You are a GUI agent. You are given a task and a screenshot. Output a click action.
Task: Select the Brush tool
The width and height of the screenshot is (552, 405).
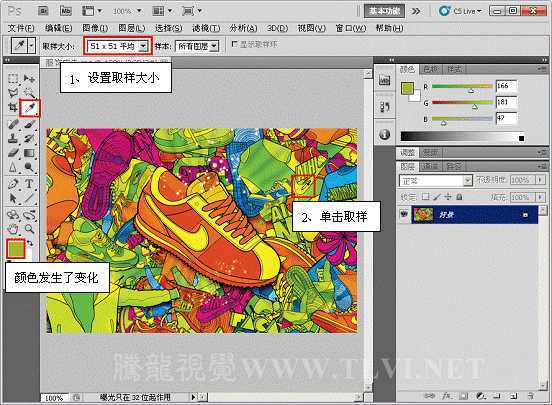29,124
